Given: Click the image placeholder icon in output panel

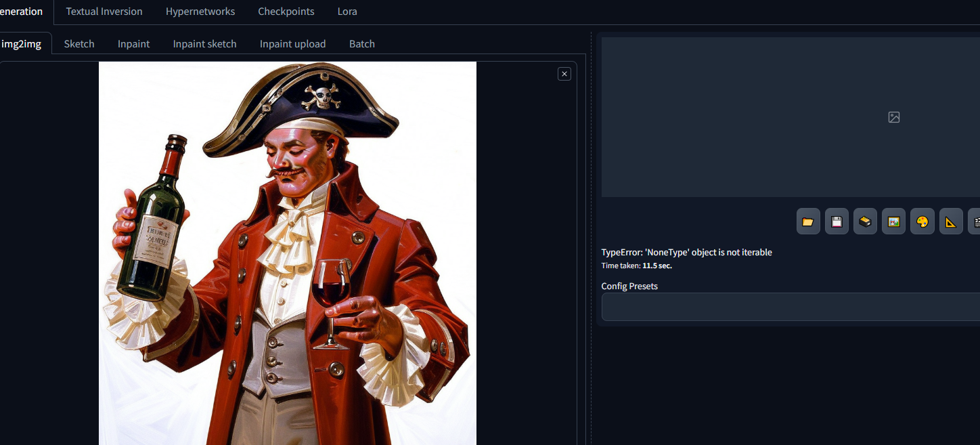Looking at the screenshot, I should 894,117.
